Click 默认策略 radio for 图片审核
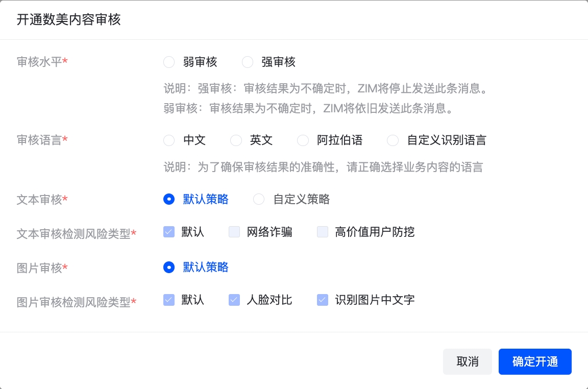Screen dimensions: 588x389 click(169, 268)
